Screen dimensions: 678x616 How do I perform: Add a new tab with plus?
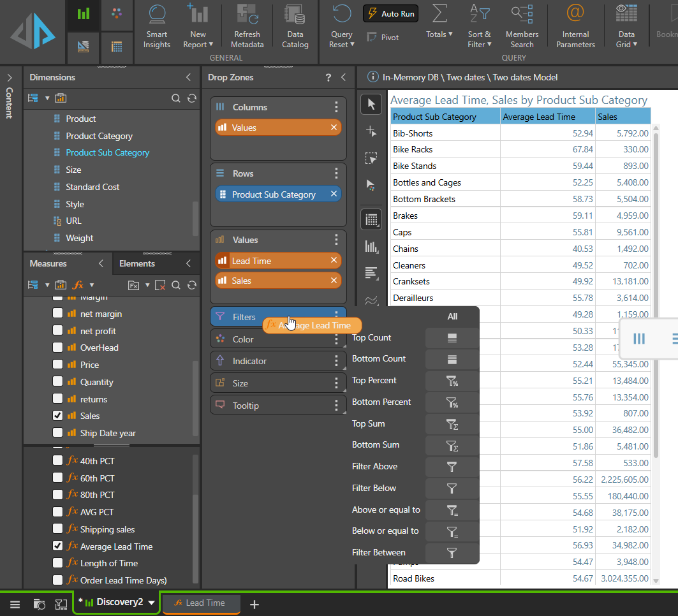coord(254,605)
